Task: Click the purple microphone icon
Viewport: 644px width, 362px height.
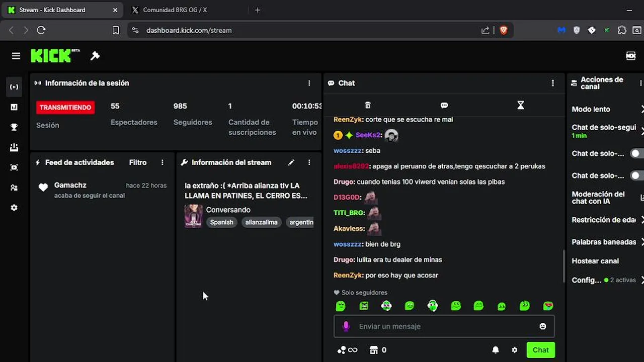Action: (x=346, y=326)
